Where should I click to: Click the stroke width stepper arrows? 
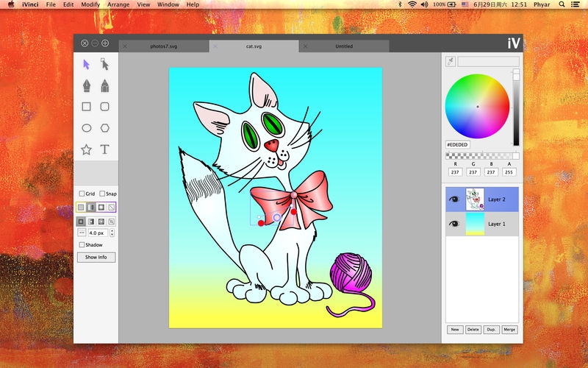tap(112, 233)
